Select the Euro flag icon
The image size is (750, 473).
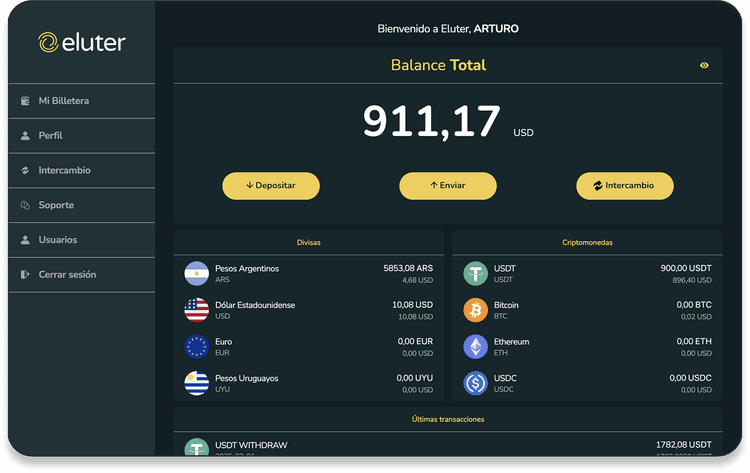tap(196, 347)
